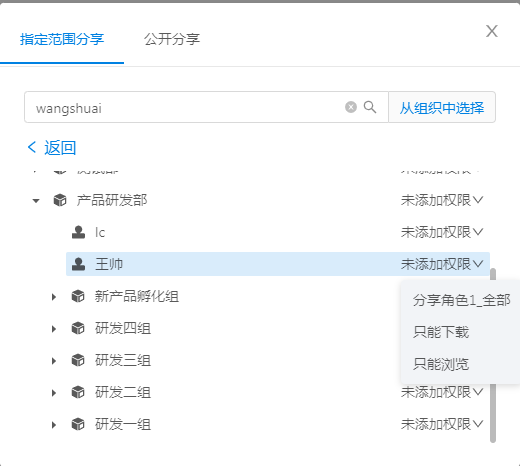Clear the wangshuai search text
520x466 pixels.
click(351, 107)
